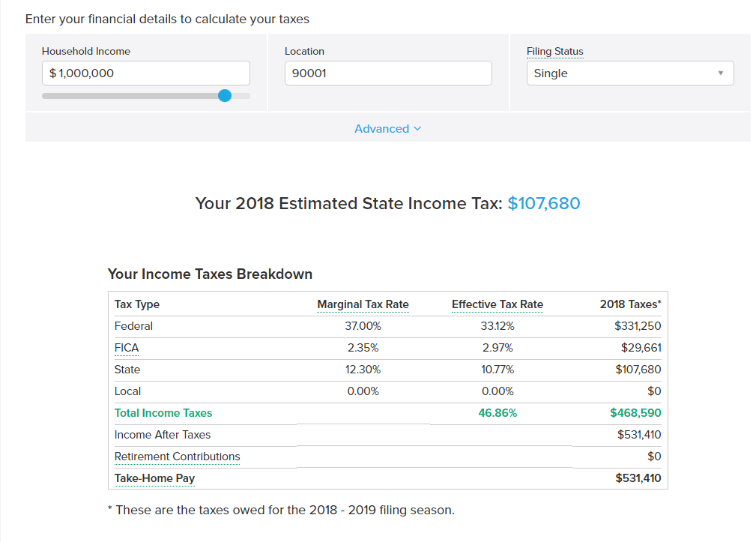Click the Local row label
The width and height of the screenshot is (756, 542).
point(127,391)
